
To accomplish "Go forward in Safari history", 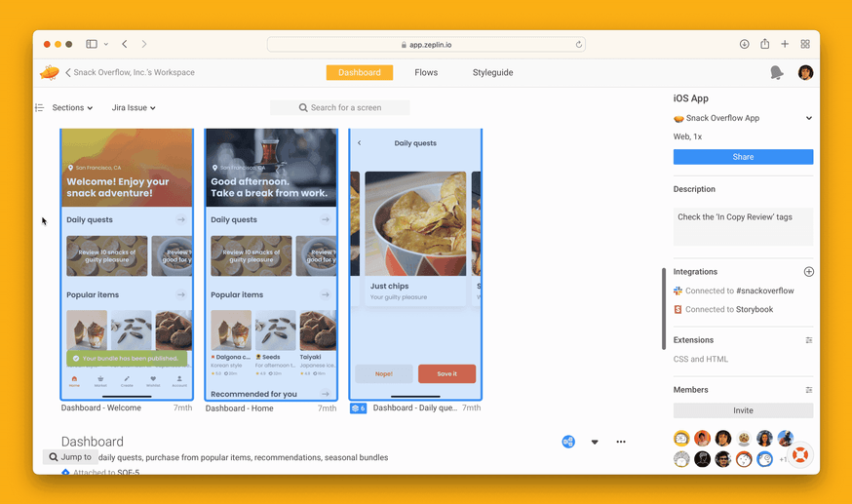I will coord(144,44).
